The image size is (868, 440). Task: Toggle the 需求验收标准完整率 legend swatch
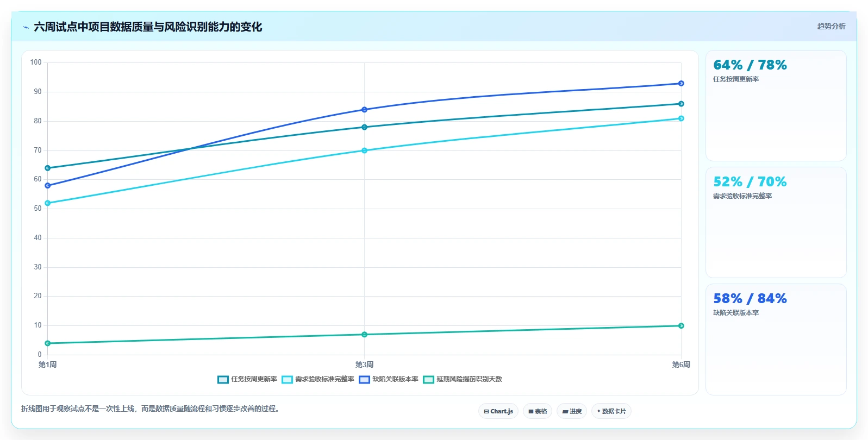tap(287, 380)
